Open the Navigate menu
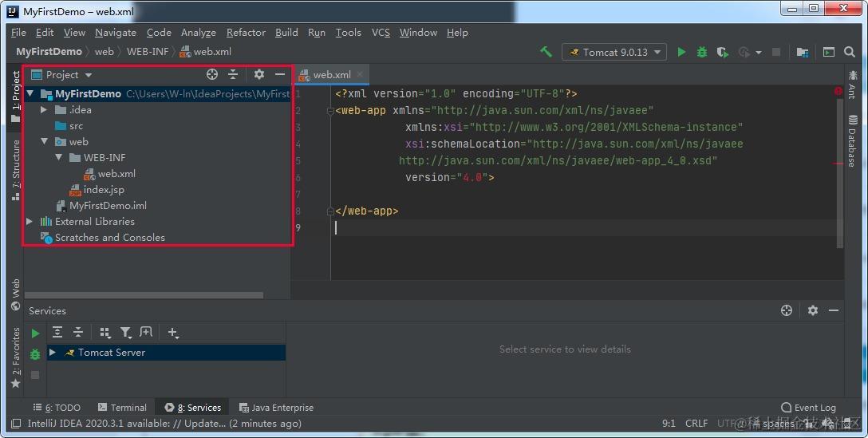 115,33
